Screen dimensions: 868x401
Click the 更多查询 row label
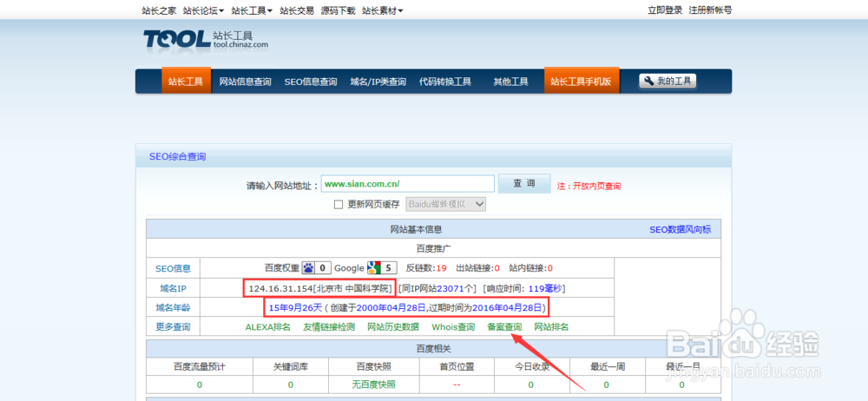[173, 326]
